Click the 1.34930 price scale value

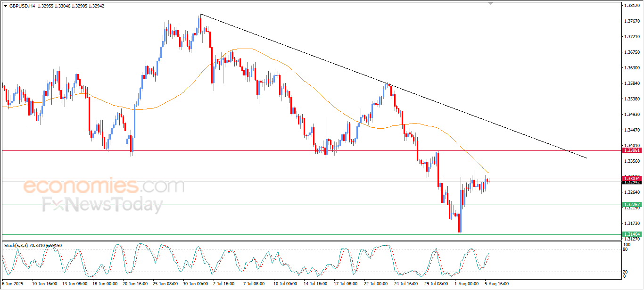[632, 114]
